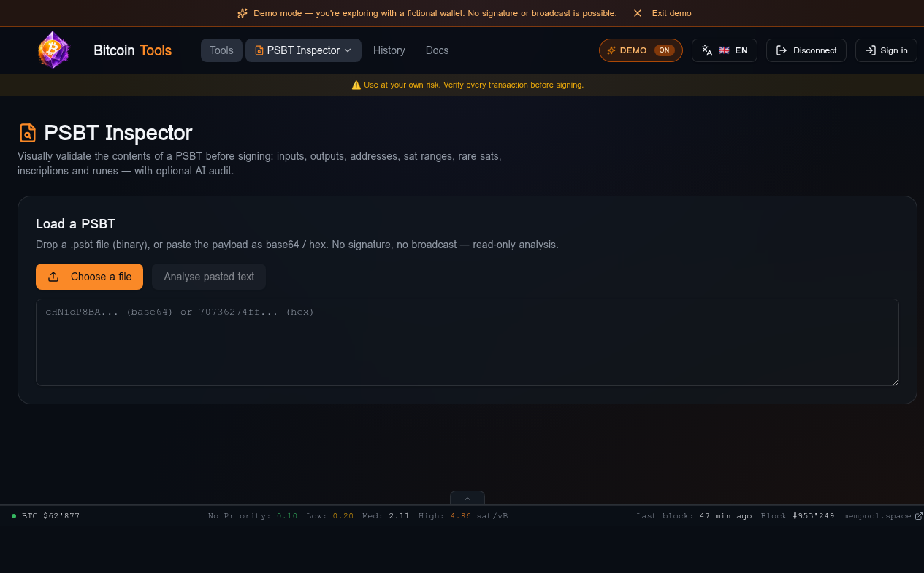Click the Last block 47 min ago text
The width and height of the screenshot is (924, 573).
[694, 516]
